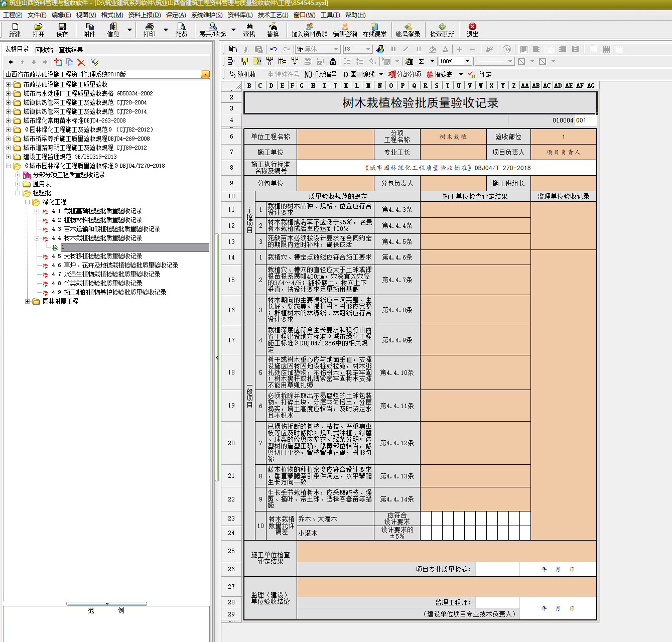
Task: Click the 单位工程名称 input cell
Action: pyautogui.click(x=335, y=137)
